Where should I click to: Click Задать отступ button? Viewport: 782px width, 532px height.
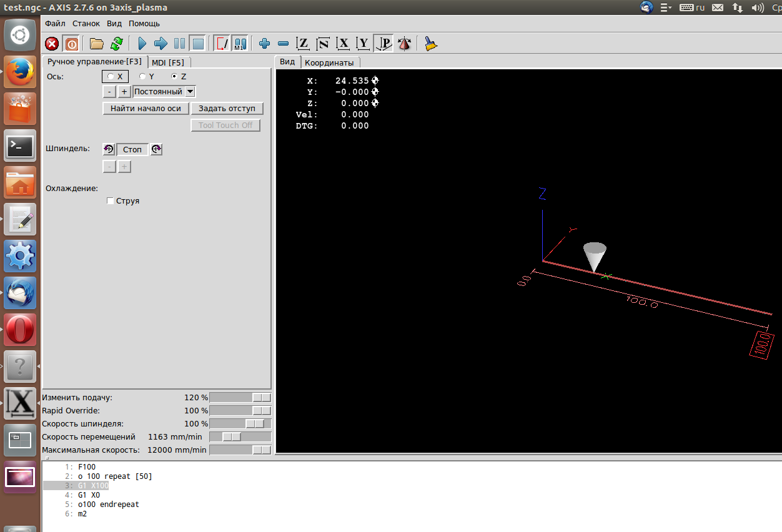click(x=227, y=109)
